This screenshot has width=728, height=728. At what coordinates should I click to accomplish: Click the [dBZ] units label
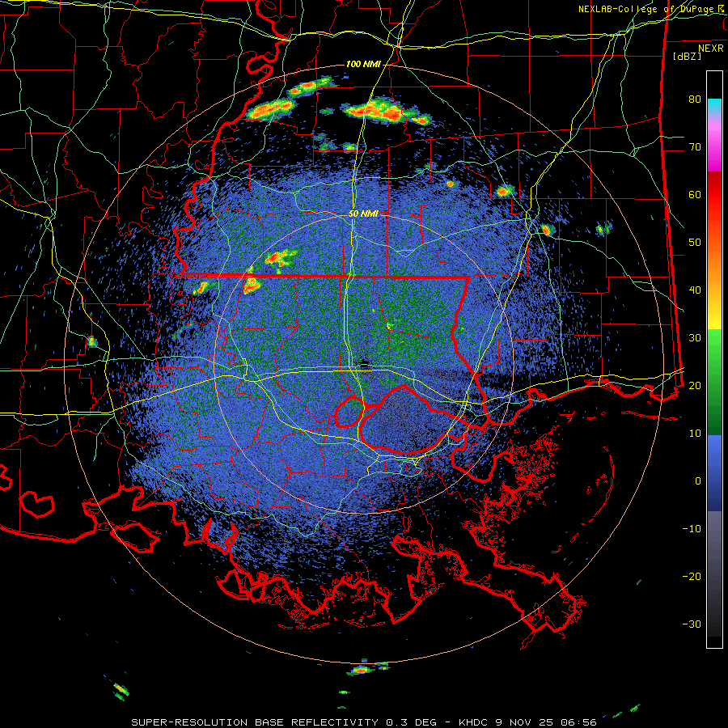point(687,56)
